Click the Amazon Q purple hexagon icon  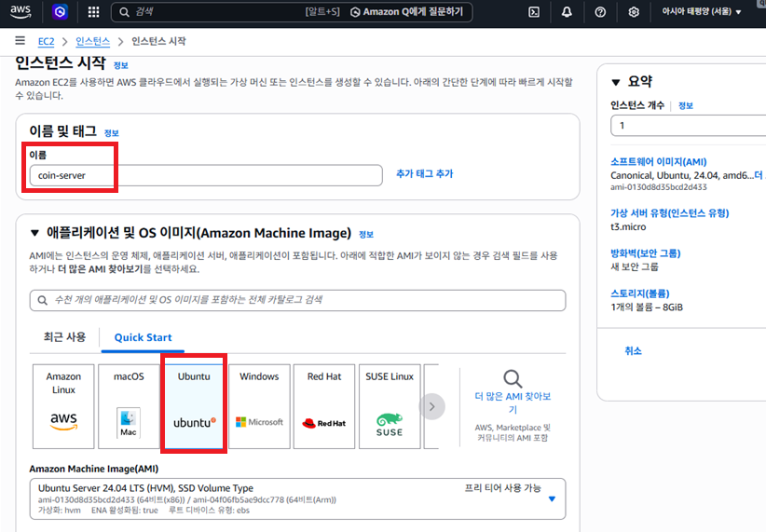[x=60, y=12]
